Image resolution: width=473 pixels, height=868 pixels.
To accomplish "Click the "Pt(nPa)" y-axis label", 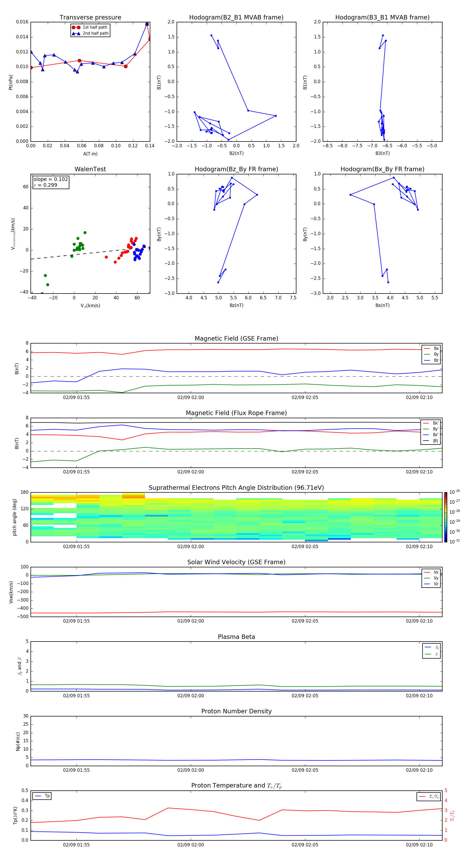I will (x=11, y=82).
